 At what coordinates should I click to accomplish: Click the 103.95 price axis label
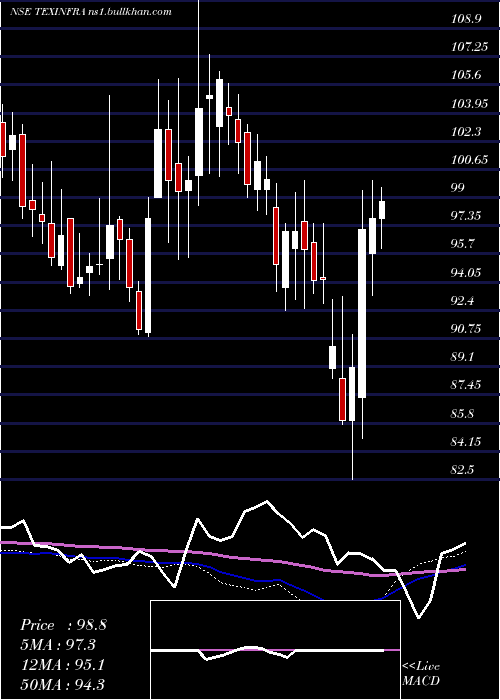click(x=469, y=104)
